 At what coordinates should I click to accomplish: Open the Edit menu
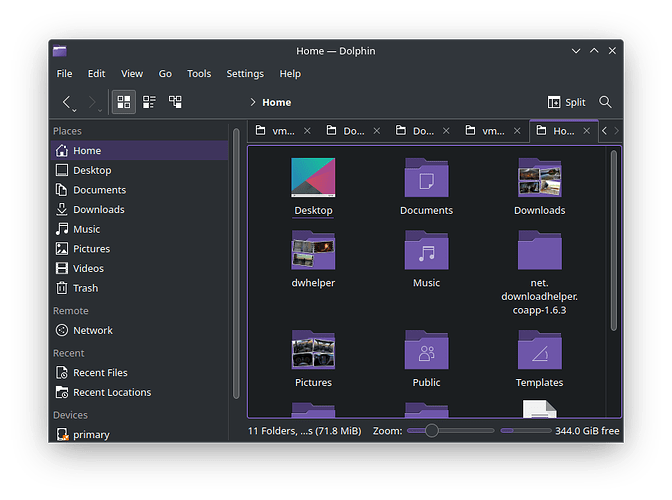tap(96, 74)
